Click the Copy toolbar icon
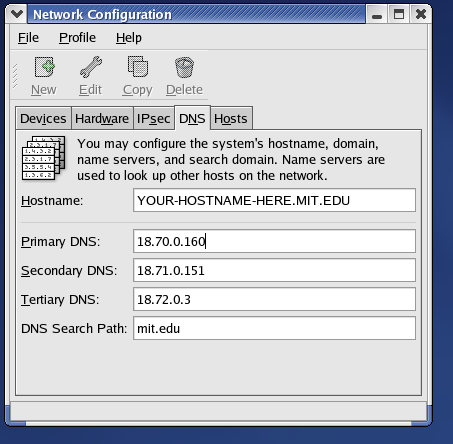 (x=138, y=67)
